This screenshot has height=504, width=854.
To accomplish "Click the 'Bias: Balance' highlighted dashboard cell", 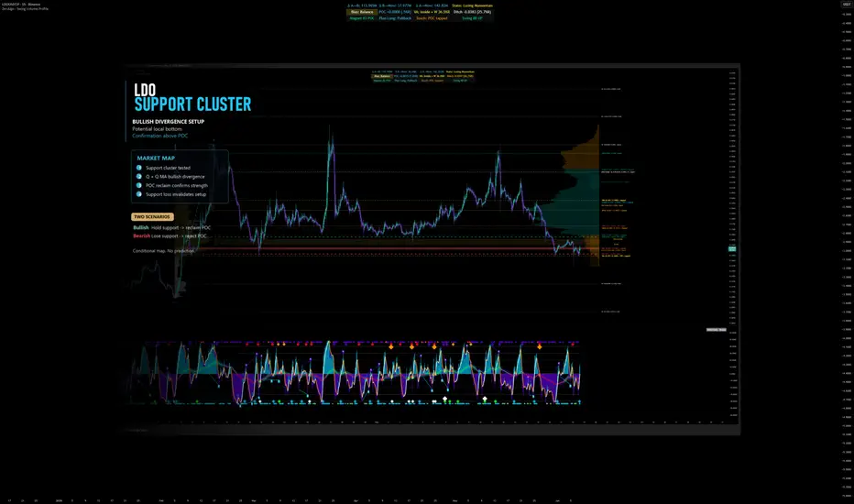I will coord(362,11).
